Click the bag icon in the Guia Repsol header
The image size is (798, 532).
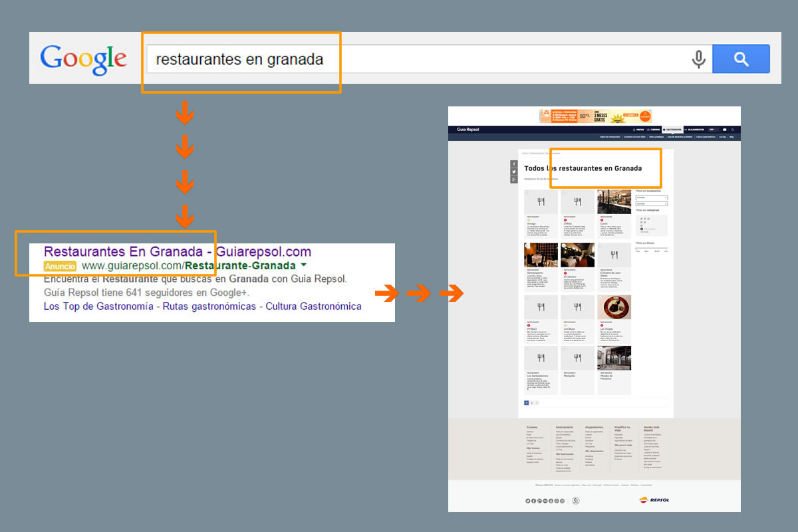tap(724, 130)
